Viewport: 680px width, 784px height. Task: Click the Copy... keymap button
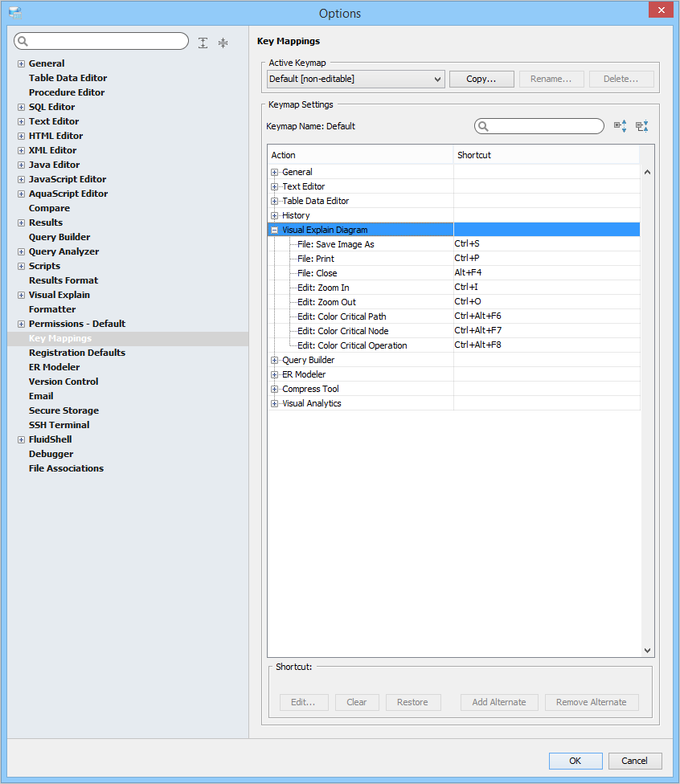coord(481,79)
